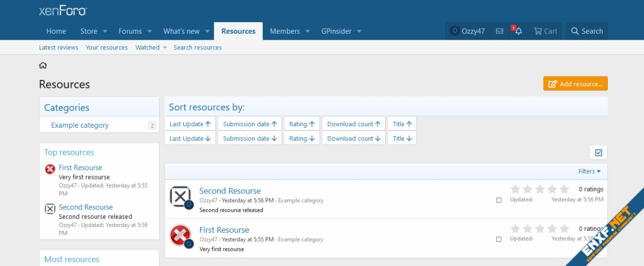Expand the Watched submenu dropdown
Image resolution: width=644 pixels, height=266 pixels.
(x=165, y=48)
